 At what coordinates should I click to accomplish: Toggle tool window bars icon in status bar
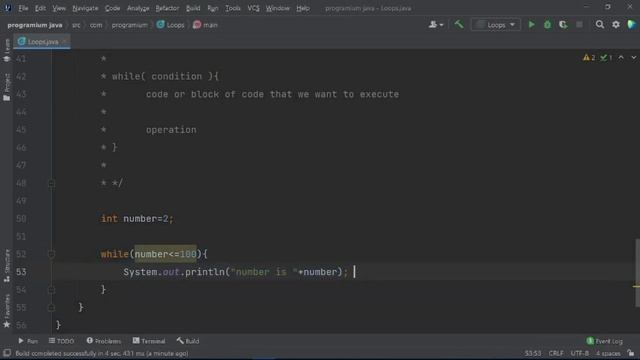coord(7,353)
